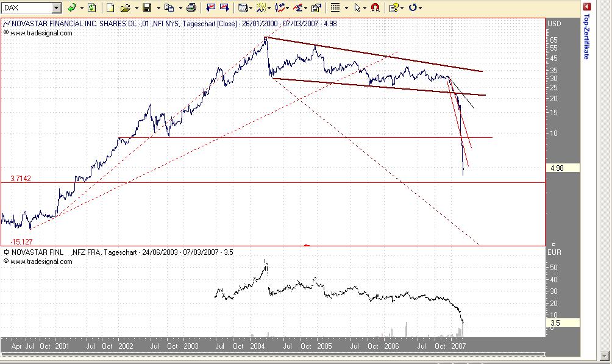Open the .DAX symbol combo box dropdown
The height and width of the screenshot is (364, 612).
coord(57,8)
